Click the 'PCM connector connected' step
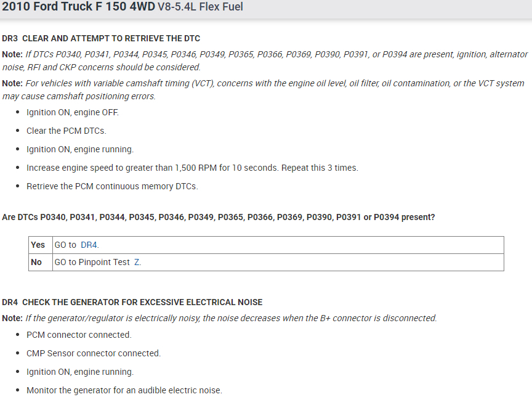Image resolution: width=532 pixels, height=397 pixels. [x=79, y=335]
